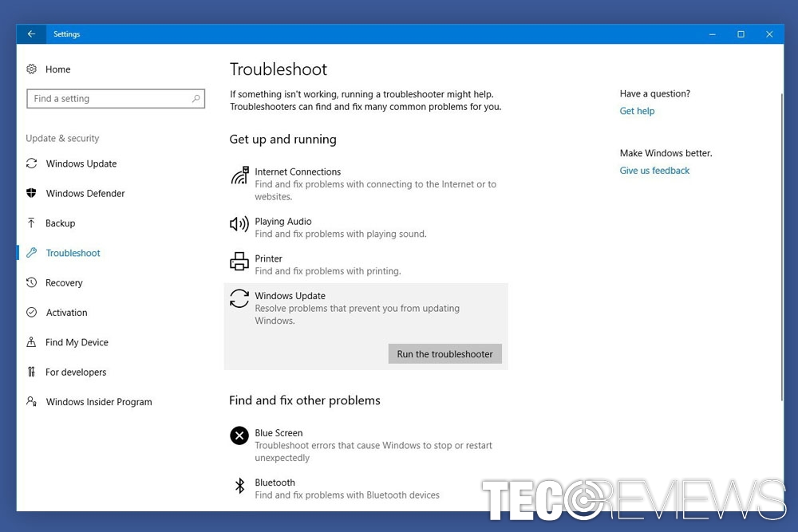The height and width of the screenshot is (532, 798).
Task: Open Windows Update settings page in sidebar
Action: click(81, 164)
